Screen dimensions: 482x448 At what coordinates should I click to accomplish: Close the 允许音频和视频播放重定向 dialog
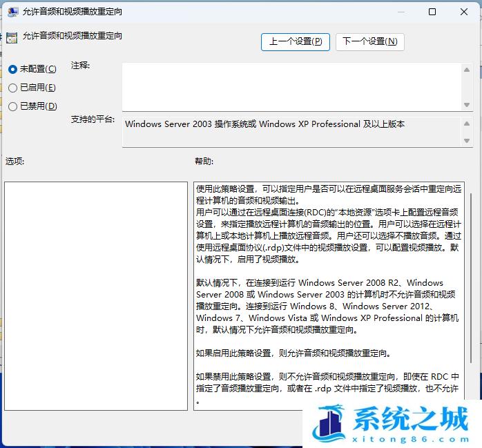tap(464, 12)
